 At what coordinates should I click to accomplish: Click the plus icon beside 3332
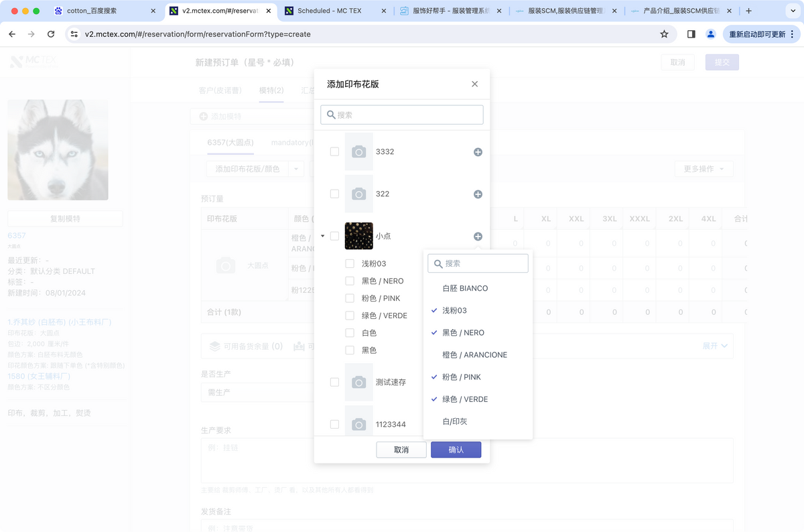pyautogui.click(x=478, y=152)
